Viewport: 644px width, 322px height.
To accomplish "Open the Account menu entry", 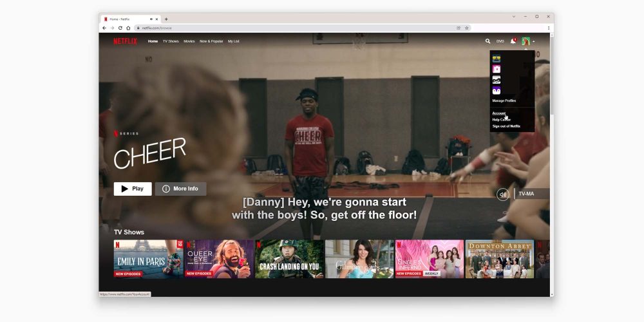I will (x=499, y=113).
